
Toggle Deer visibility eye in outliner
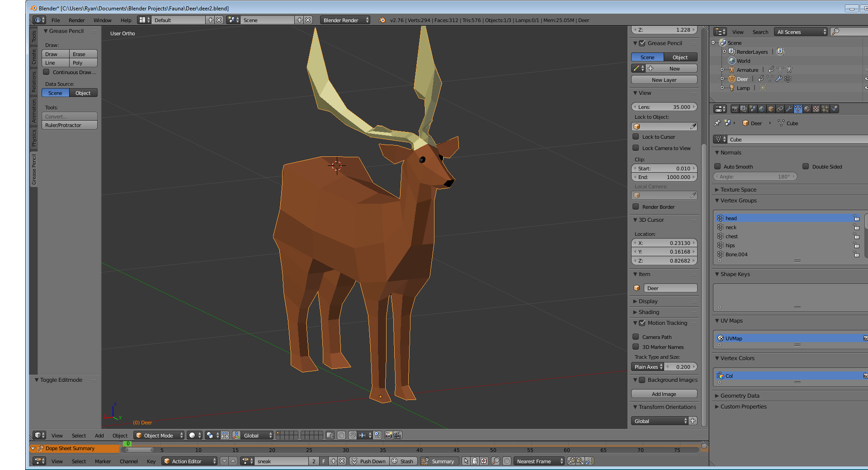pyautogui.click(x=866, y=79)
